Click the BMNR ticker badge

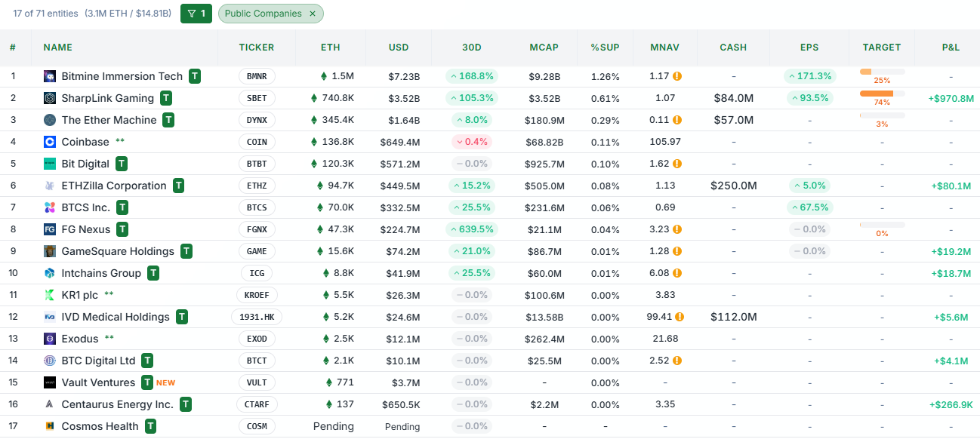pos(257,76)
